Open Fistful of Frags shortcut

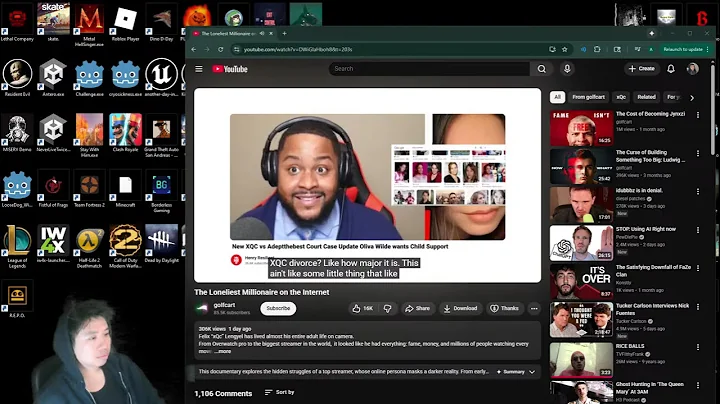point(53,188)
